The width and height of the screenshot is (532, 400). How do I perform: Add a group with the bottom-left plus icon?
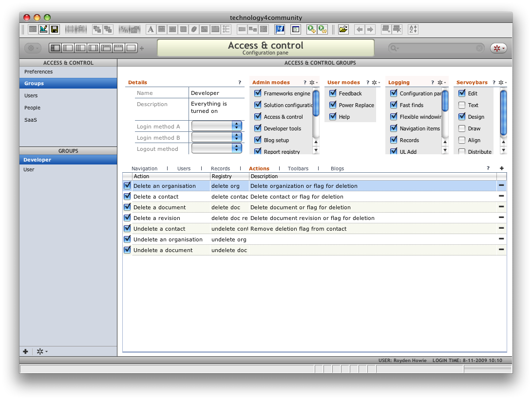point(25,351)
